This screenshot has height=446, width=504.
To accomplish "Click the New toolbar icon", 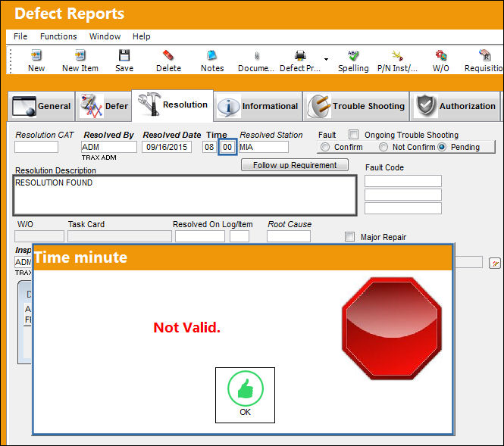I will point(36,55).
